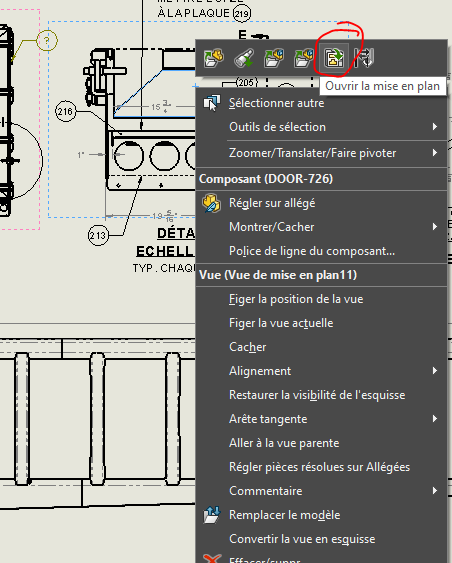Expand the Alignement submenu
Image resolution: width=452 pixels, height=563 pixels.
coord(435,371)
